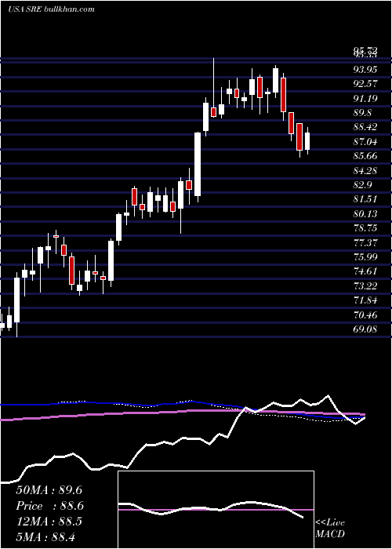Click the 77.37 price axis label
The height and width of the screenshot is (549, 392).
(365, 242)
